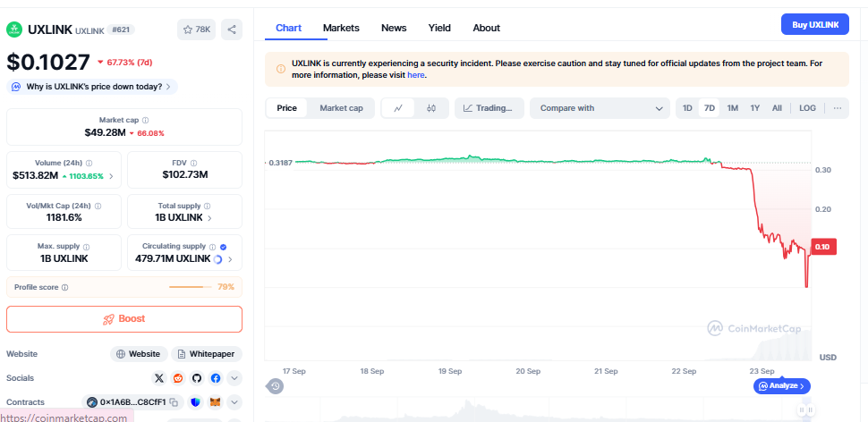Viewport: 868px width, 422px height.
Task: Click the Circulating supply info icon
Action: click(213, 247)
